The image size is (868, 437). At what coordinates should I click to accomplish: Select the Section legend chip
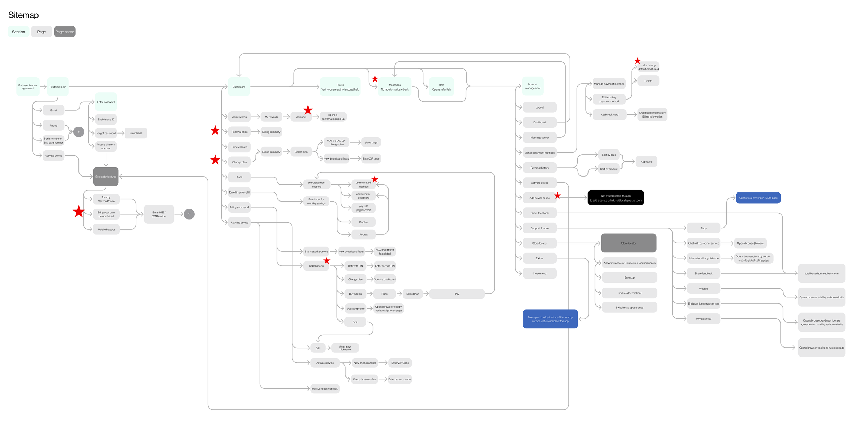[x=18, y=32]
